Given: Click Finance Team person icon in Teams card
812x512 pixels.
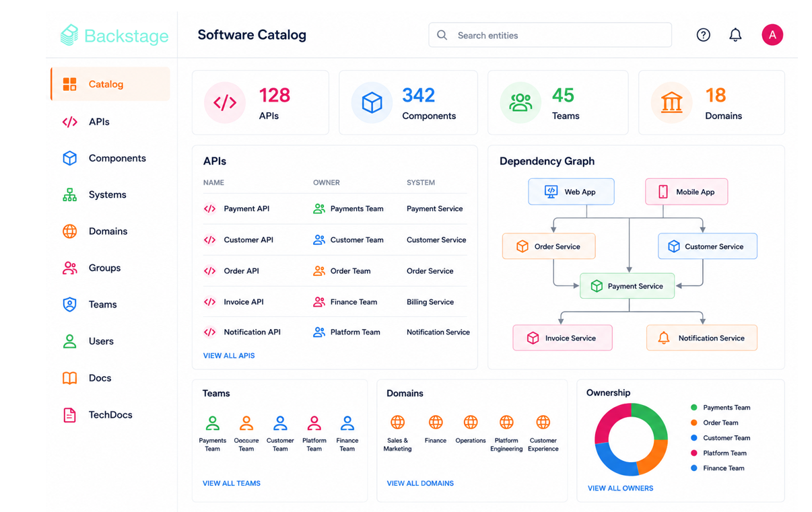Looking at the screenshot, I should pyautogui.click(x=347, y=423).
